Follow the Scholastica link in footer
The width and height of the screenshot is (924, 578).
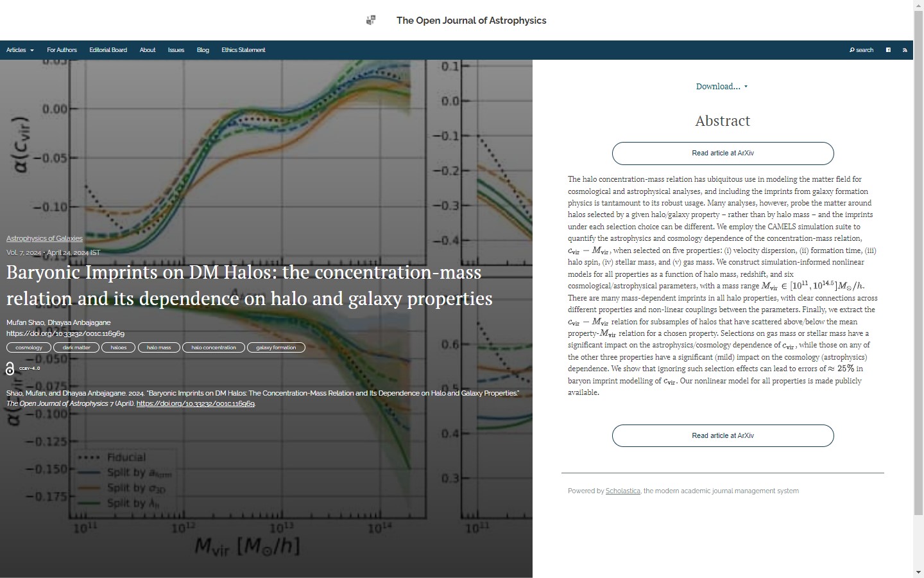point(622,491)
